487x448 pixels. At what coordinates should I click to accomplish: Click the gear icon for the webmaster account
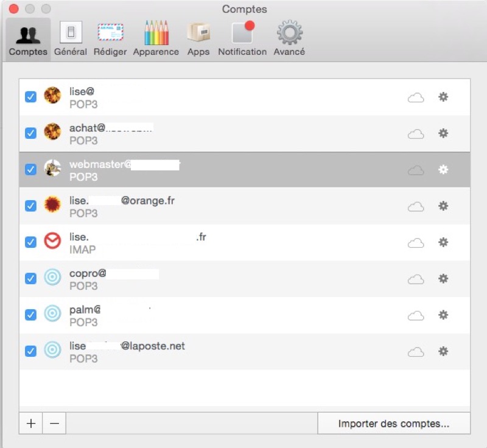[x=443, y=170]
